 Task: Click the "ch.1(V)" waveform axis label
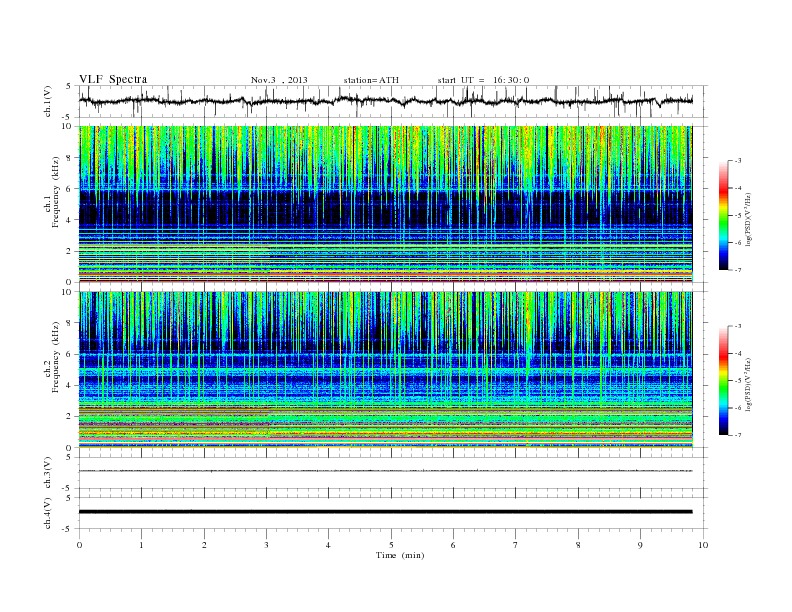47,101
